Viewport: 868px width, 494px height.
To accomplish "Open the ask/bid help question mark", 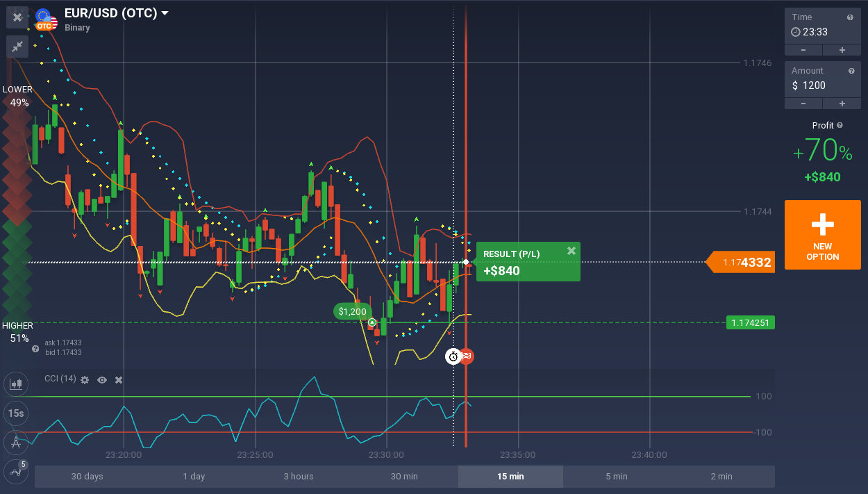I will tap(35, 349).
